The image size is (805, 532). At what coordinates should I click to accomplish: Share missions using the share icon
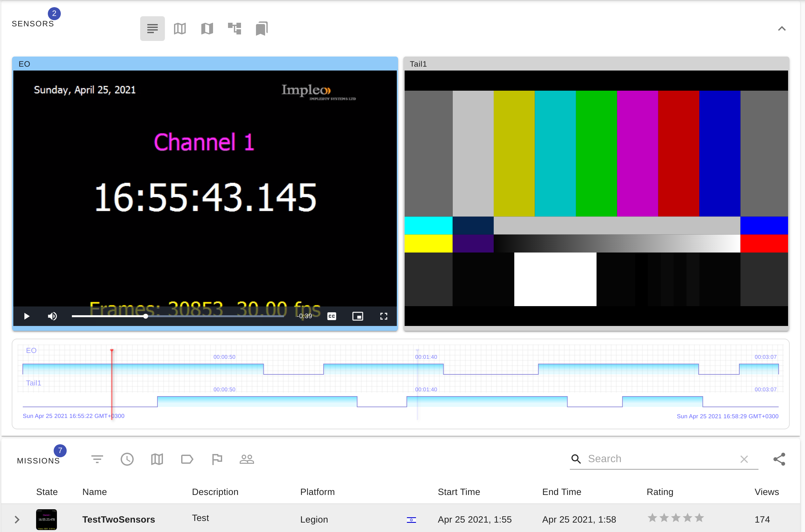pos(780,459)
